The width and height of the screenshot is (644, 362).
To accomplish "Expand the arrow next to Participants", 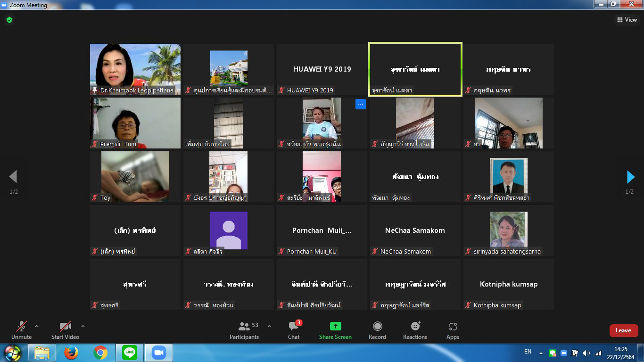I will point(269,326).
